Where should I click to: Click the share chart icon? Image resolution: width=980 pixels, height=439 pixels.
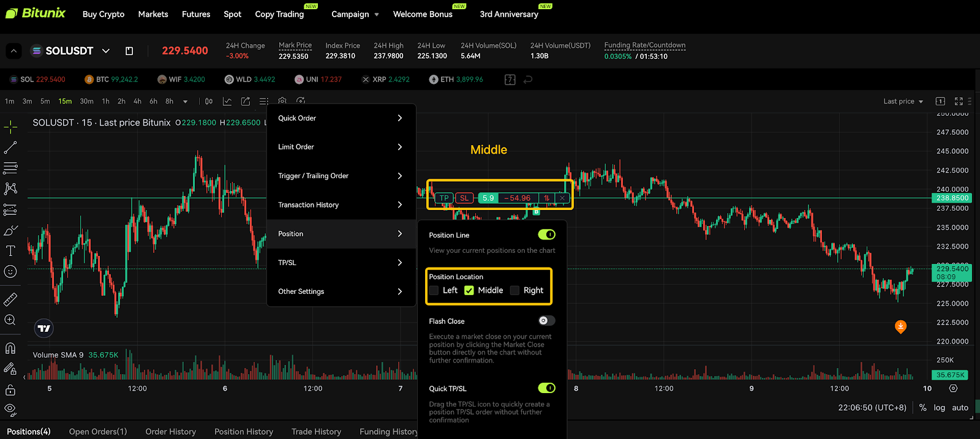tap(246, 101)
